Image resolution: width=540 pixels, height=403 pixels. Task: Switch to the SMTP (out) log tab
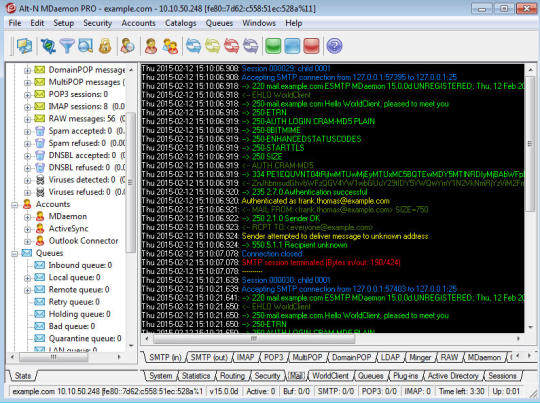[209, 357]
